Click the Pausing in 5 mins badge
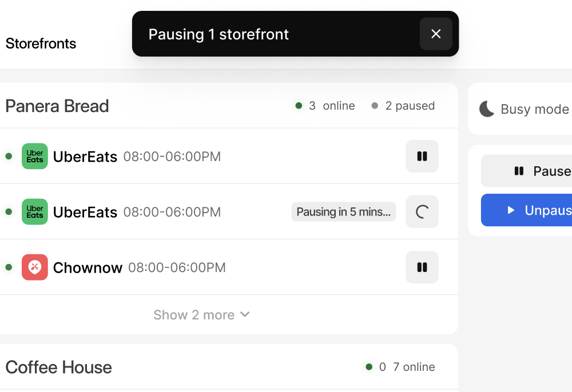 [x=344, y=211]
